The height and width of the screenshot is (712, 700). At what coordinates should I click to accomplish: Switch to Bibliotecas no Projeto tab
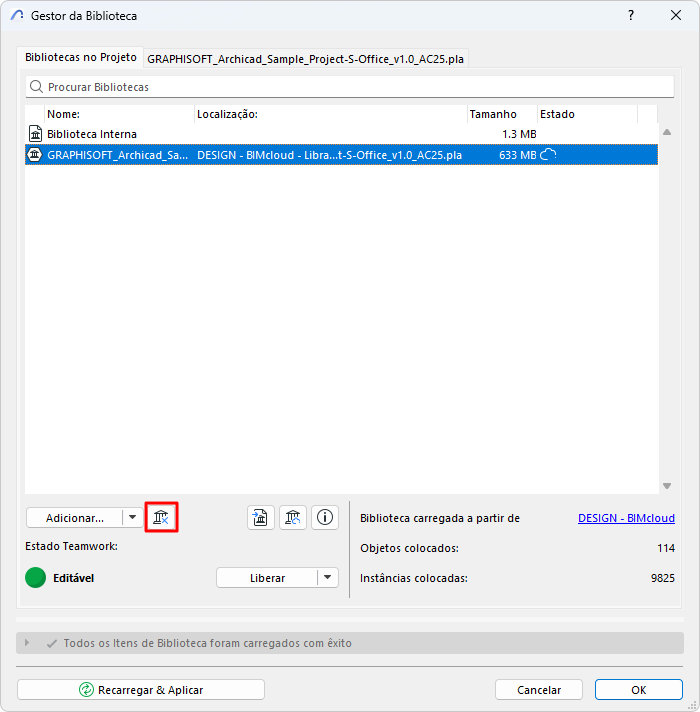[81, 58]
